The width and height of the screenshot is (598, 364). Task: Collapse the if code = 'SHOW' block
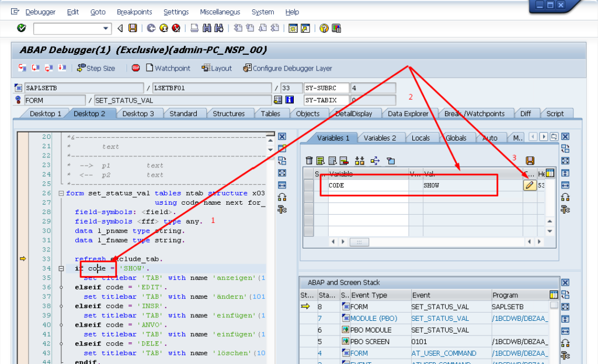(61, 268)
